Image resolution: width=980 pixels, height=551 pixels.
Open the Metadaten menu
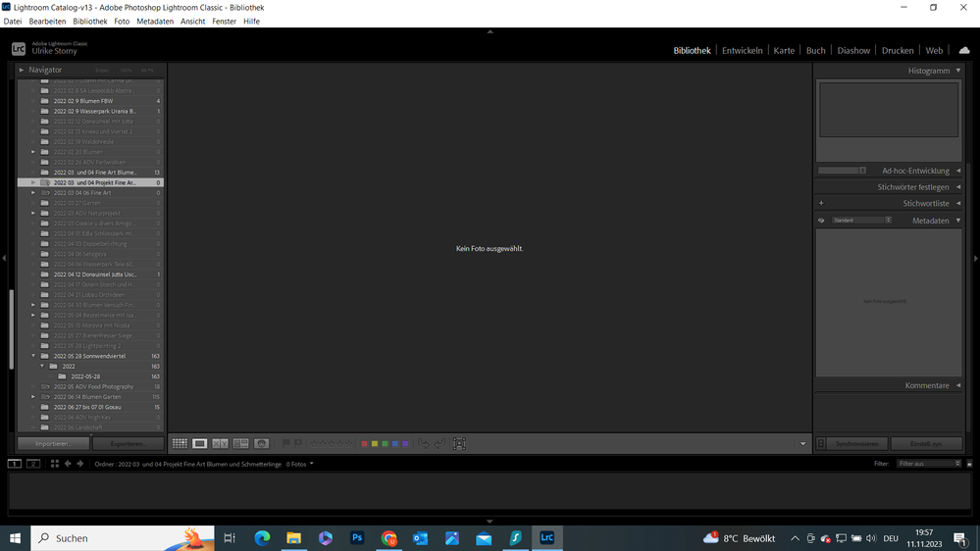pos(155,22)
